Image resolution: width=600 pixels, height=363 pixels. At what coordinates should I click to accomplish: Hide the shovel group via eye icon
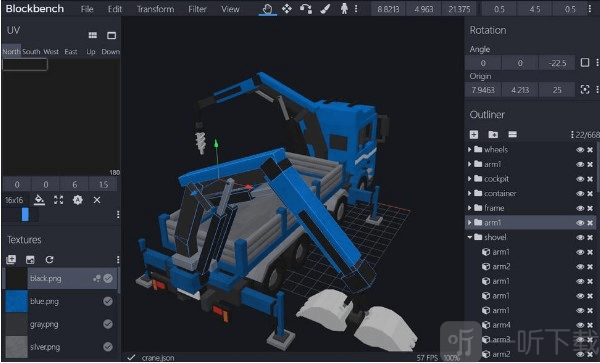tap(580, 238)
